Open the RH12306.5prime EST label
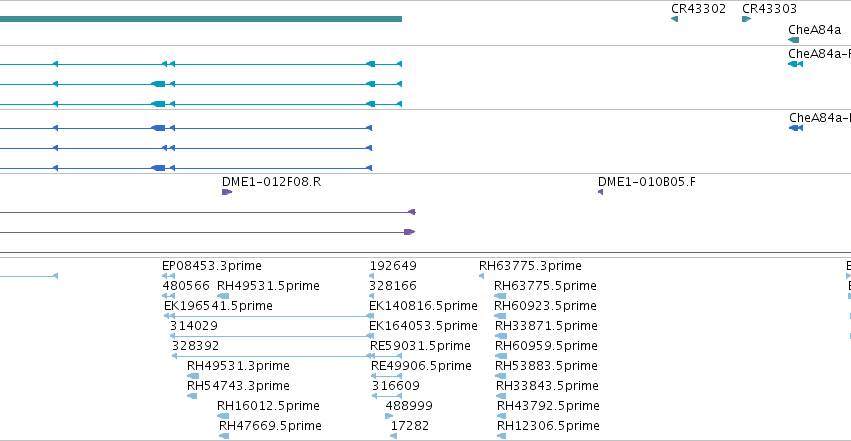851x441 pixels. pyautogui.click(x=549, y=426)
